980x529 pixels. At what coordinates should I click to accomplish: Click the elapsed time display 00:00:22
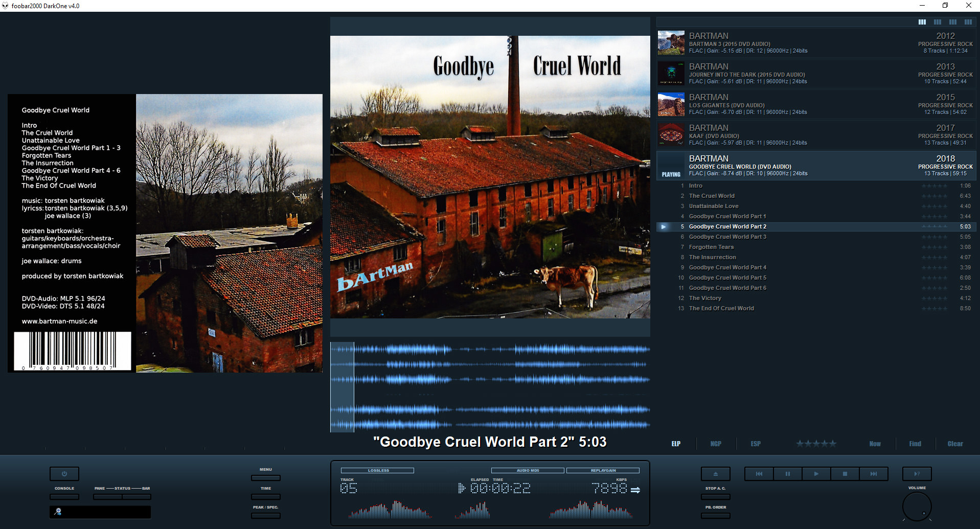pos(500,489)
